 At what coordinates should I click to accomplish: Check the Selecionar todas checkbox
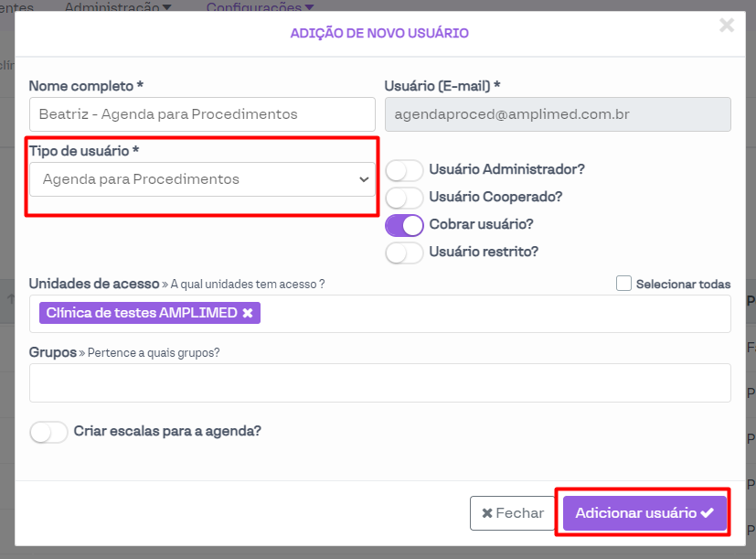coord(623,284)
